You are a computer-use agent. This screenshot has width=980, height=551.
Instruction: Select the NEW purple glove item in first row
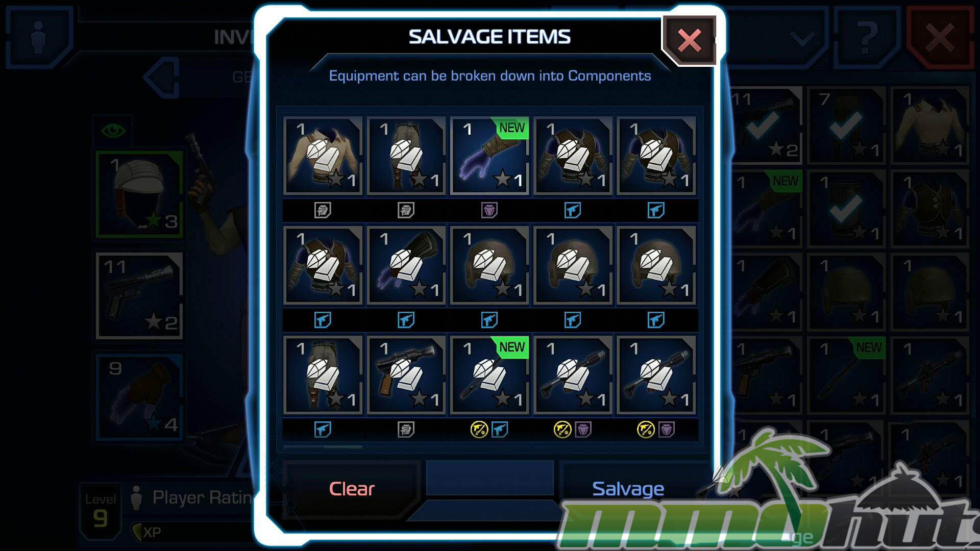489,156
